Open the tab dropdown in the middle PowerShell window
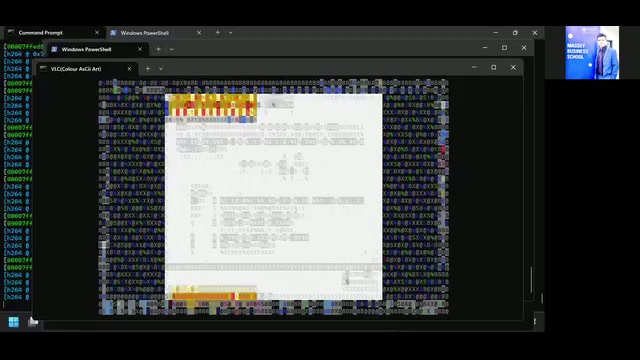Image resolution: width=640 pixels, height=360 pixels. pos(171,49)
